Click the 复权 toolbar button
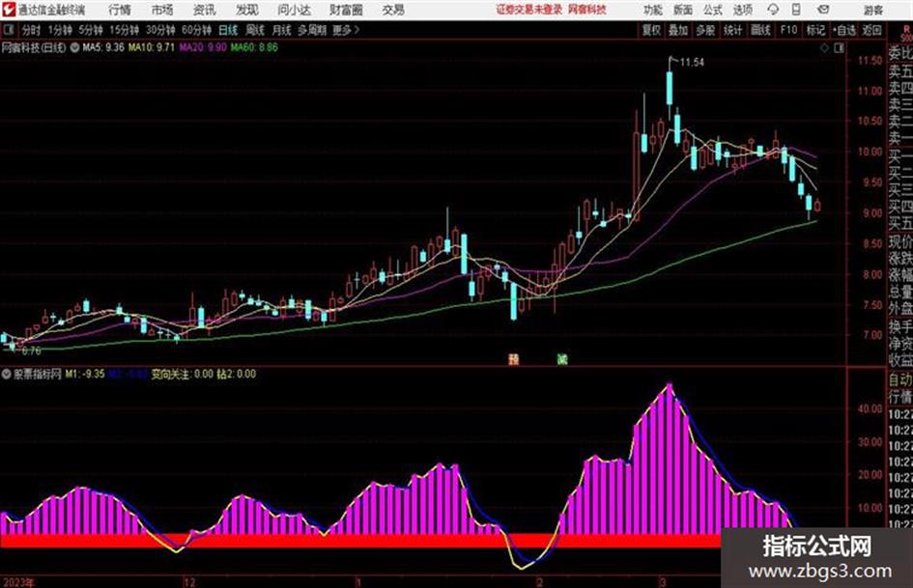 pyautogui.click(x=651, y=30)
